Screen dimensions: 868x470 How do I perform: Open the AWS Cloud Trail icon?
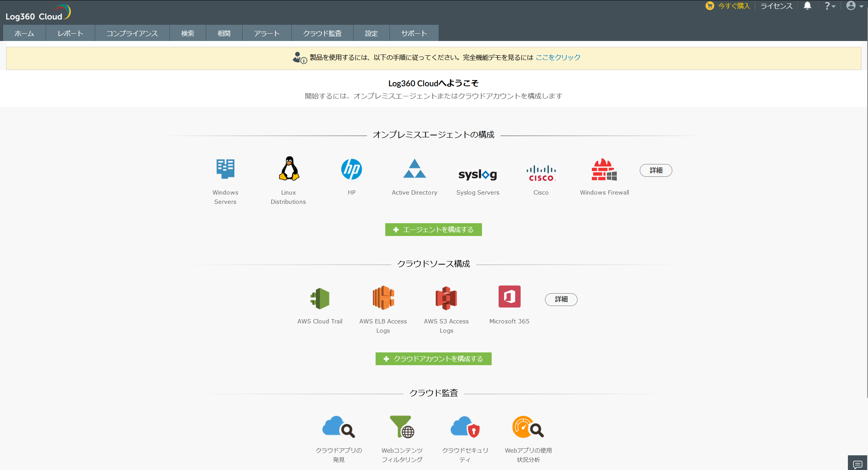coord(320,298)
